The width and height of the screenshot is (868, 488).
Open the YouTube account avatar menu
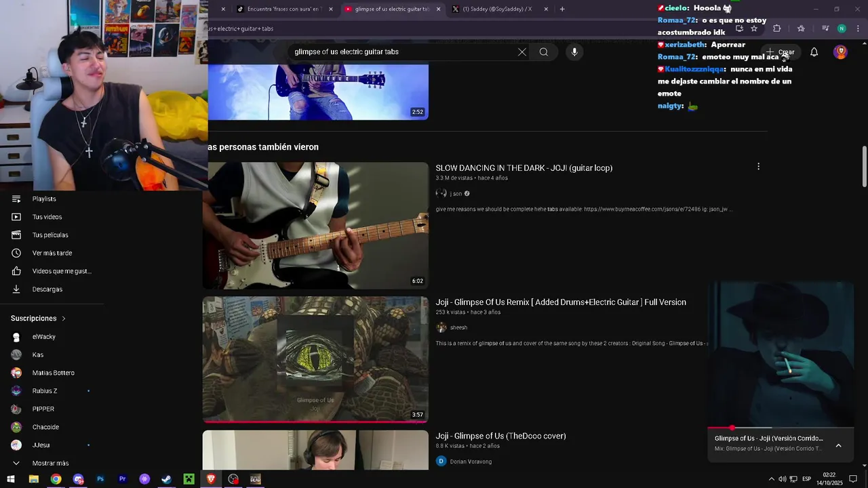pyautogui.click(x=840, y=52)
